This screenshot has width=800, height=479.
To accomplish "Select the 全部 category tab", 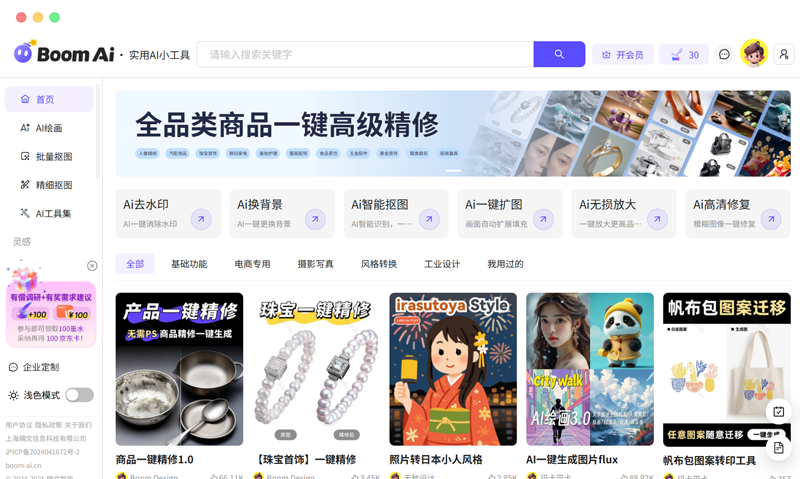I will [x=135, y=264].
